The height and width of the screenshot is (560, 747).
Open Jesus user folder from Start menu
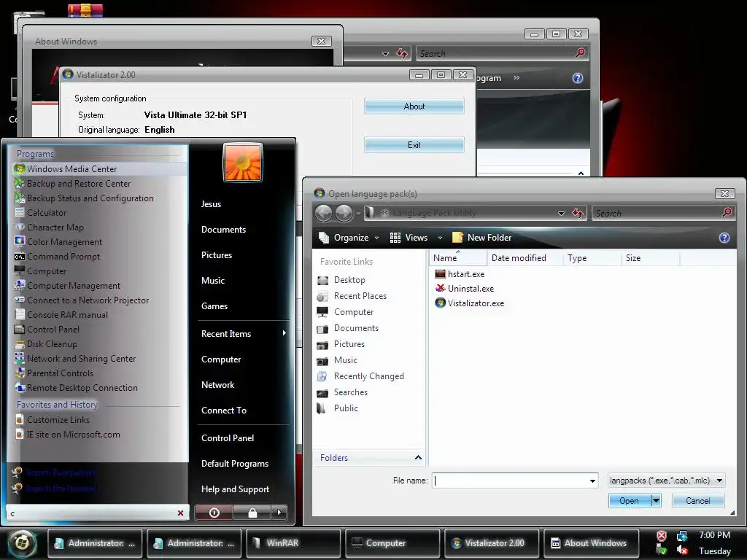tap(211, 204)
